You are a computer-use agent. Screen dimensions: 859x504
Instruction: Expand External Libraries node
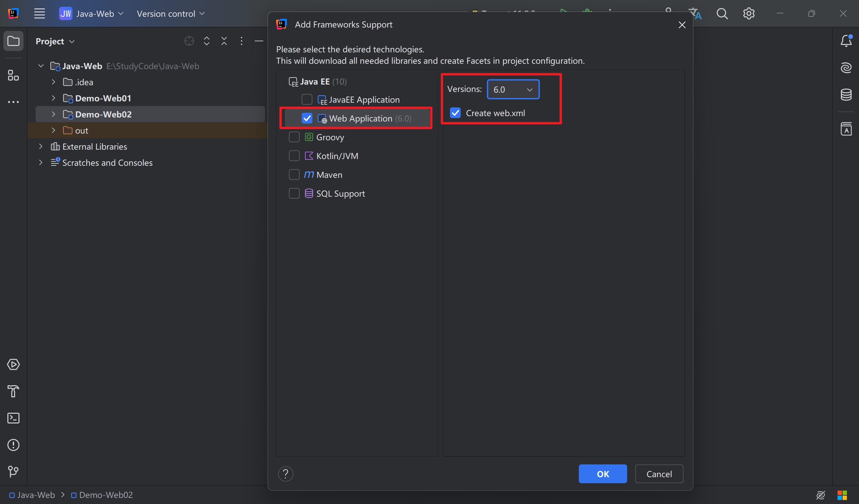[41, 146]
